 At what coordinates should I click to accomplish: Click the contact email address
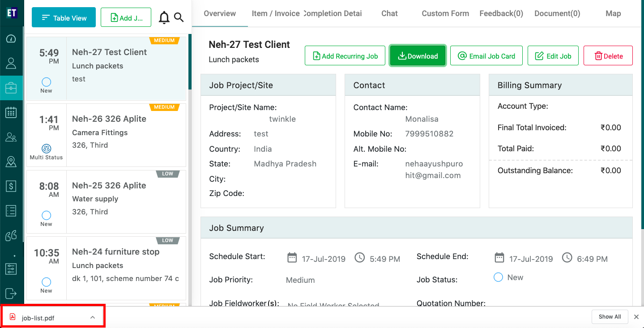434,170
